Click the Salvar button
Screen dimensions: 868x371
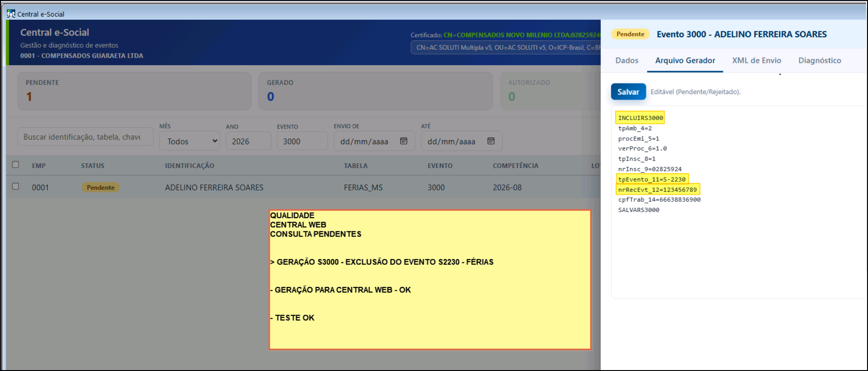click(628, 92)
